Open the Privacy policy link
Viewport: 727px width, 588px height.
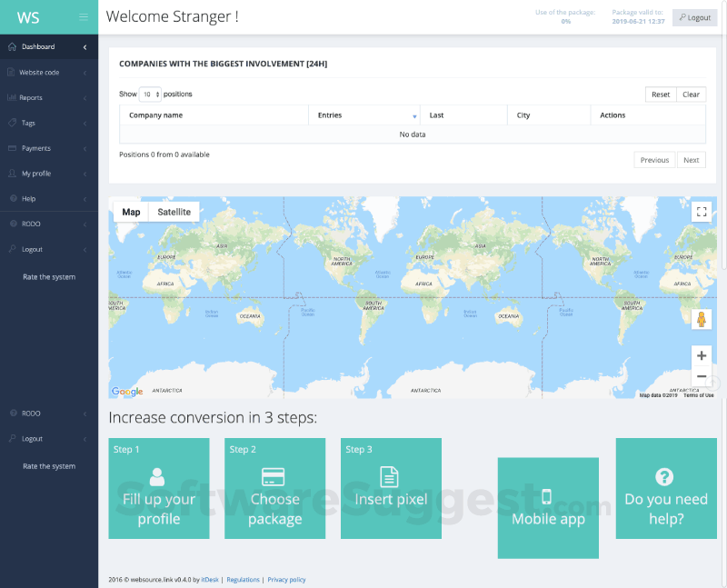pyautogui.click(x=285, y=579)
